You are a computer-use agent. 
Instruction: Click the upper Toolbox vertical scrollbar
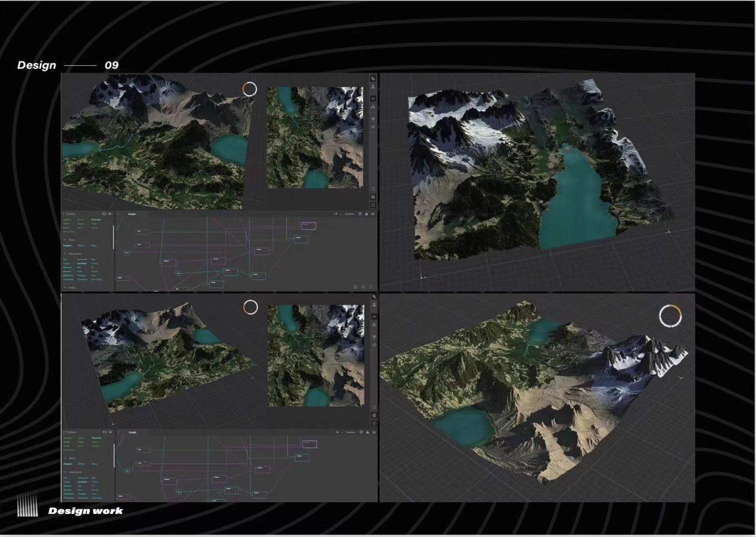click(113, 237)
